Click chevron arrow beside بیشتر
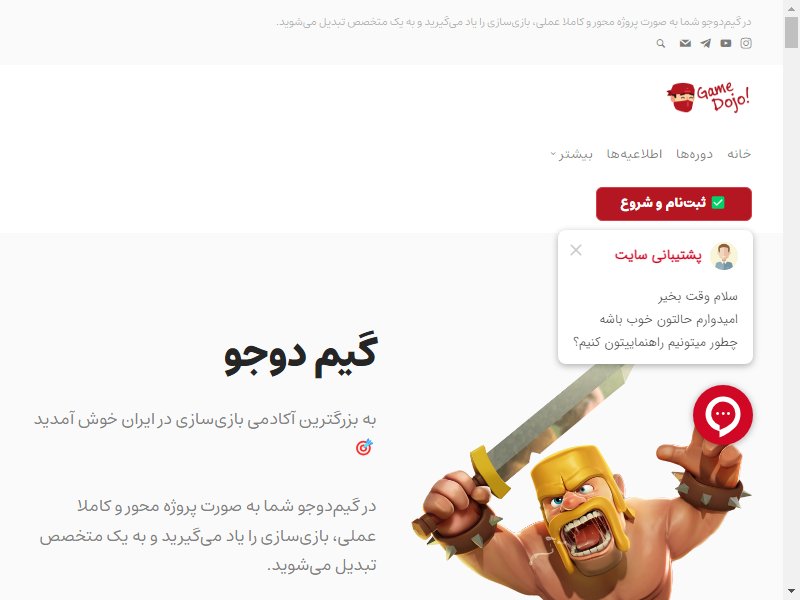This screenshot has width=800, height=600. (x=553, y=154)
